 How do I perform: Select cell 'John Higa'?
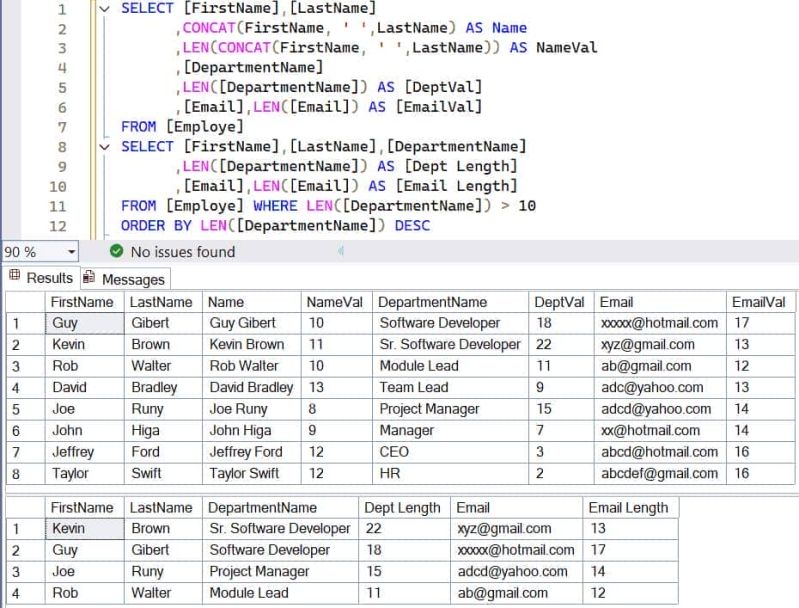(252, 430)
